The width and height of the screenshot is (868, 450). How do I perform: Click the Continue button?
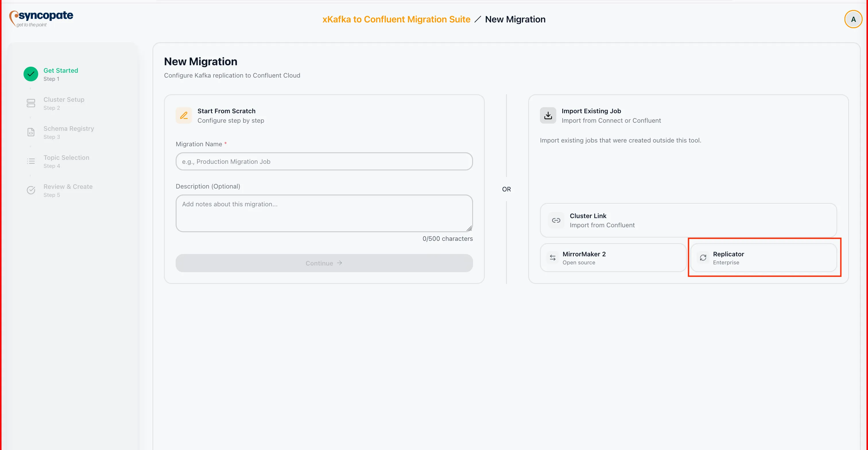(x=323, y=263)
